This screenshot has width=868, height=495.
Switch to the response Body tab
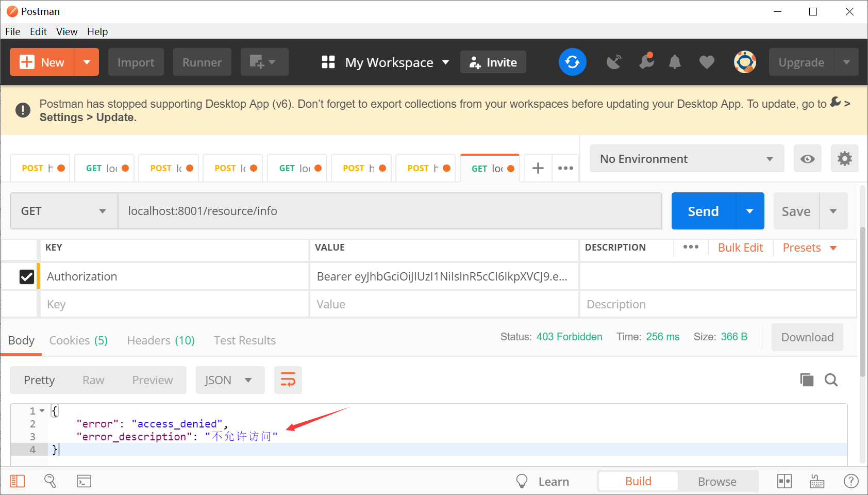click(x=21, y=340)
